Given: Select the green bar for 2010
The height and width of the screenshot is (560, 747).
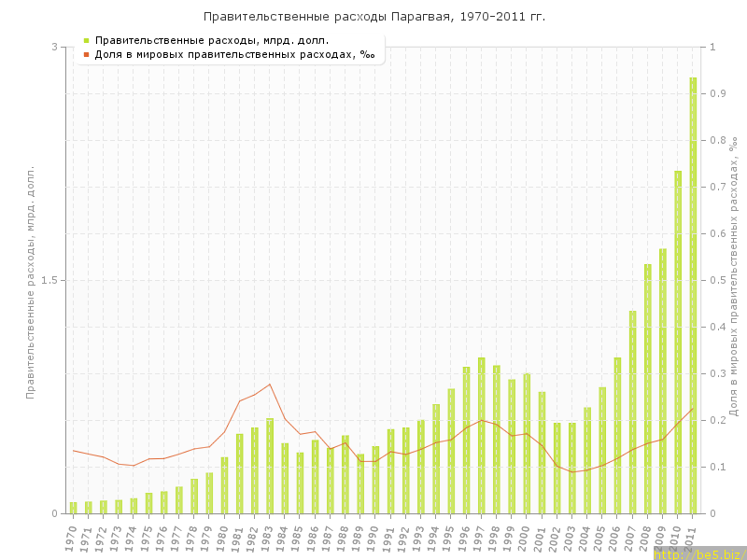Looking at the screenshot, I should (x=678, y=342).
